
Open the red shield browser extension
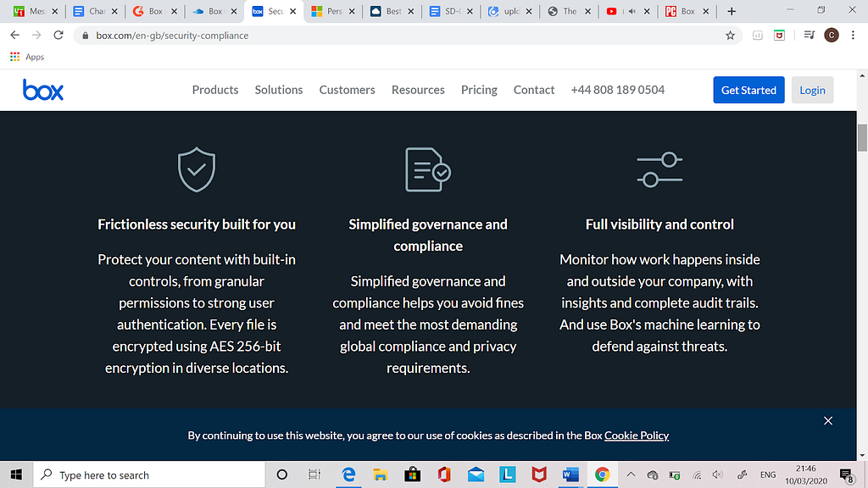(780, 36)
